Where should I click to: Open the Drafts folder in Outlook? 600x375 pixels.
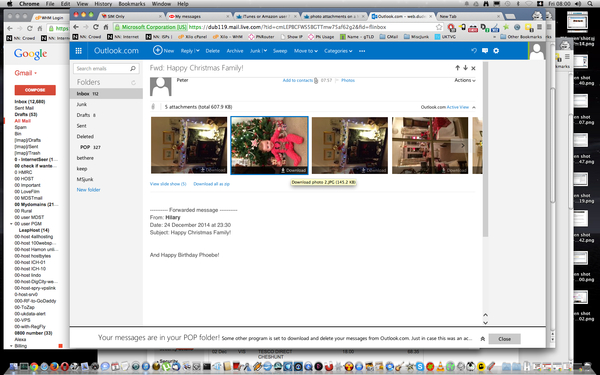(106, 115)
